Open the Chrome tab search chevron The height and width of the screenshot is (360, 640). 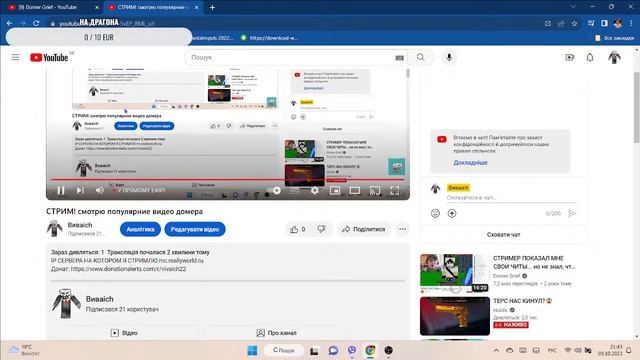coord(573,7)
